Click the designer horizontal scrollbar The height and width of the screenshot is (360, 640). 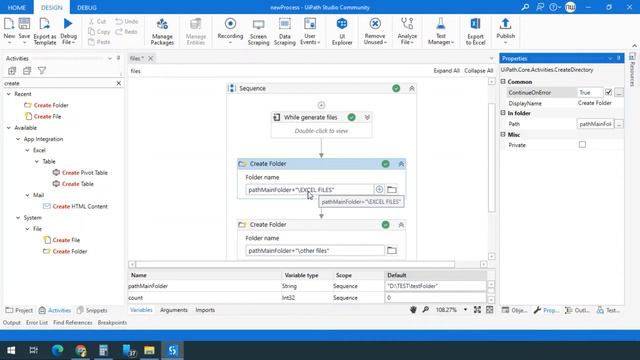coord(295,264)
